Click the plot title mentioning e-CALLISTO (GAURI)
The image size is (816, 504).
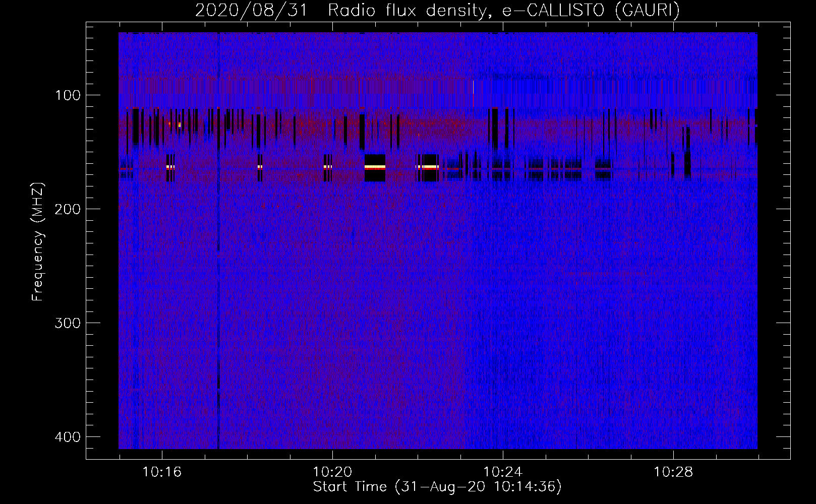(437, 10)
